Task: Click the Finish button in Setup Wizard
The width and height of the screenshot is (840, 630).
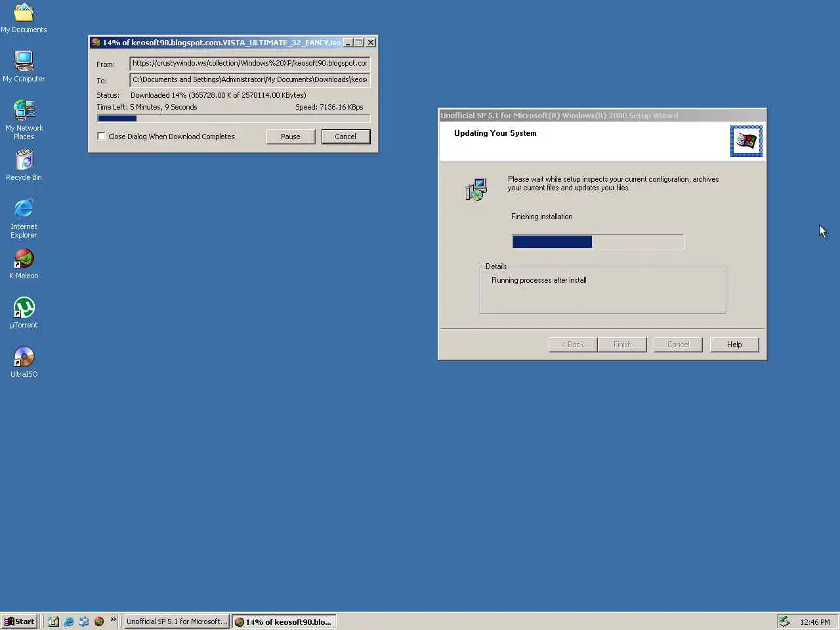Action: coord(622,345)
